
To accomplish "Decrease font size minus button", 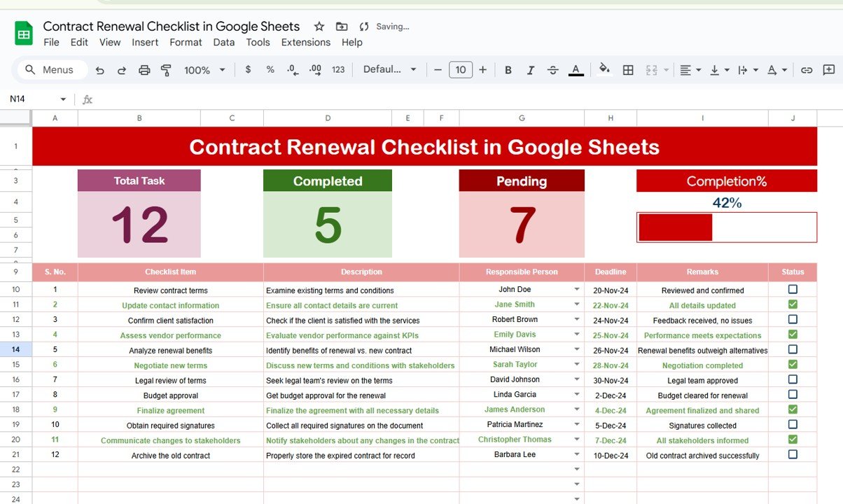I will [438, 70].
